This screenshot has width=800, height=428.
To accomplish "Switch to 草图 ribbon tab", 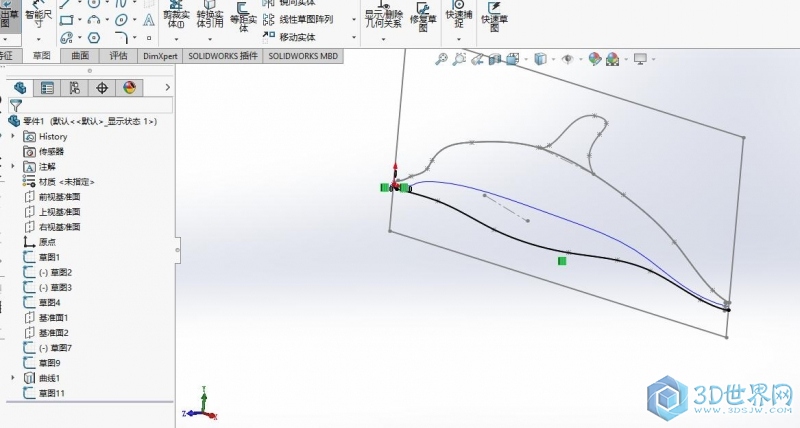I will point(41,56).
